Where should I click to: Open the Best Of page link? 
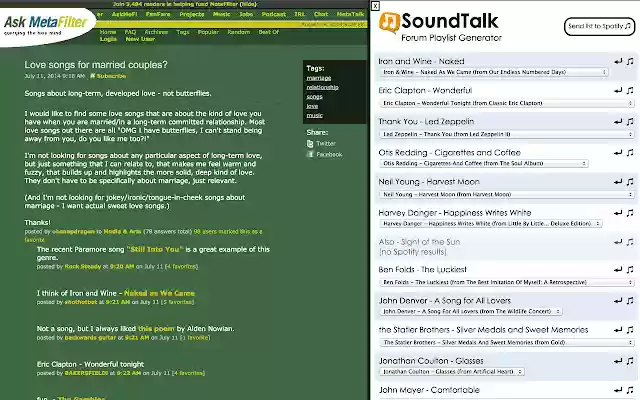click(x=269, y=32)
